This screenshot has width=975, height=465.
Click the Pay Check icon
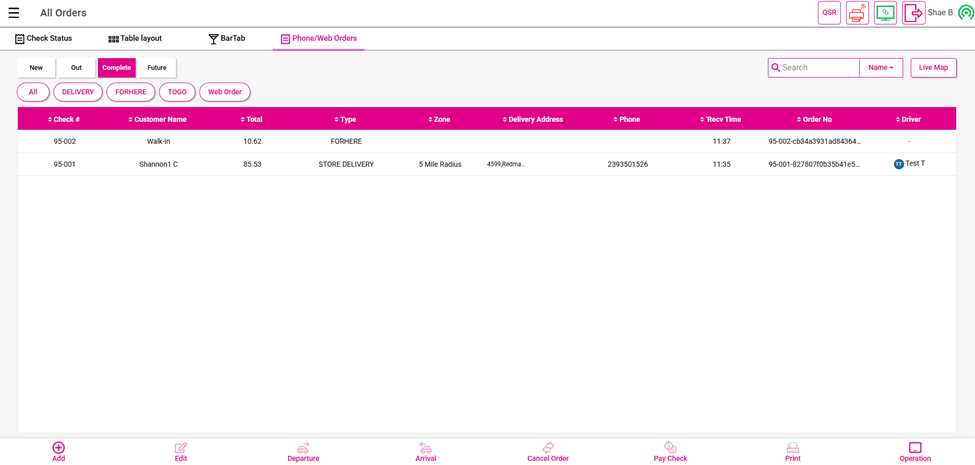(x=670, y=448)
